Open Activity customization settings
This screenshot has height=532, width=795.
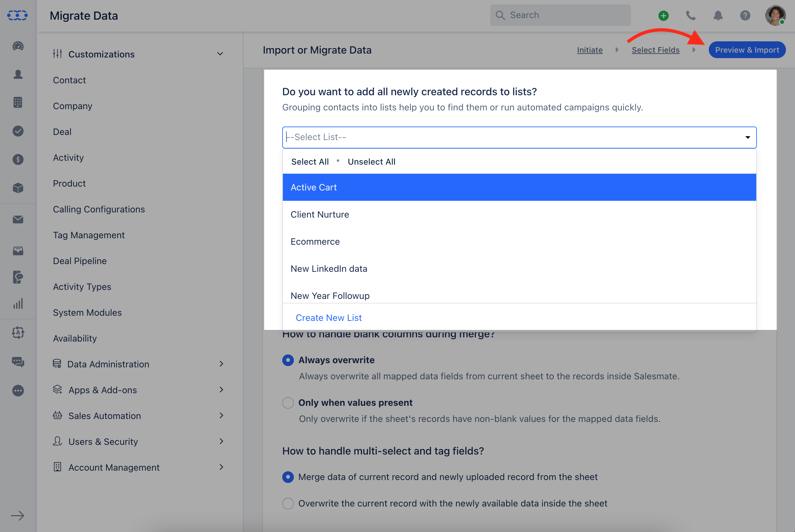(x=68, y=158)
